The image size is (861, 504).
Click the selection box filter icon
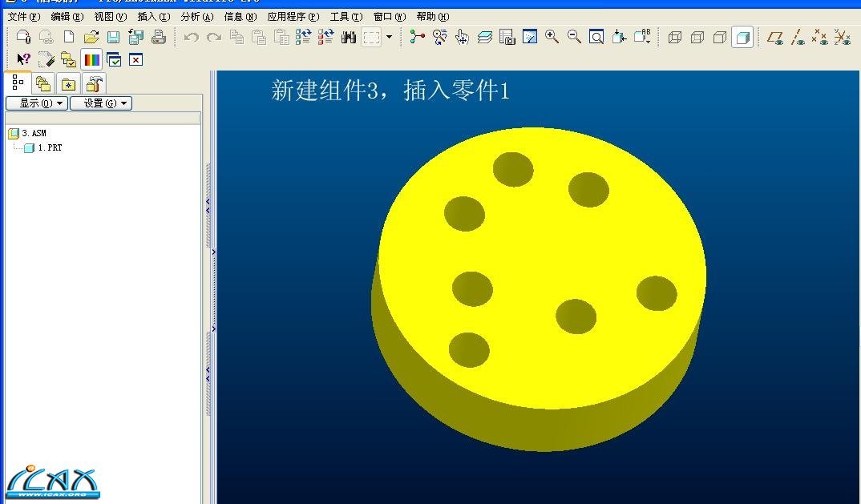pyautogui.click(x=371, y=37)
